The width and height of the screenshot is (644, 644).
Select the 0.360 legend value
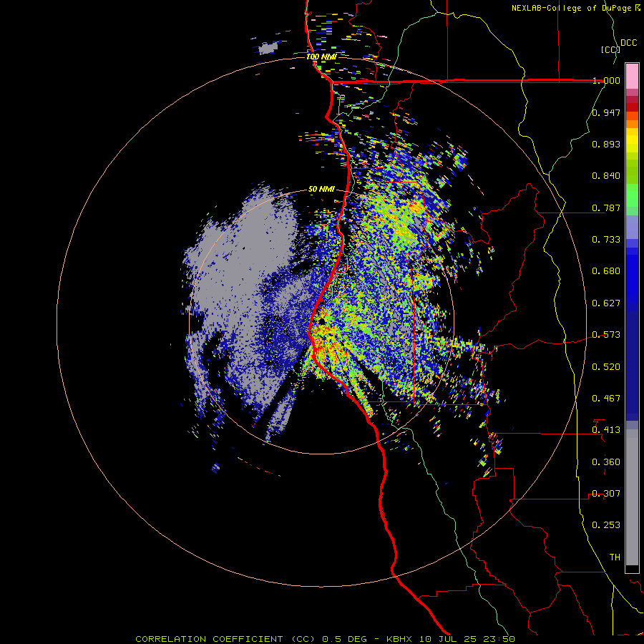click(x=606, y=462)
